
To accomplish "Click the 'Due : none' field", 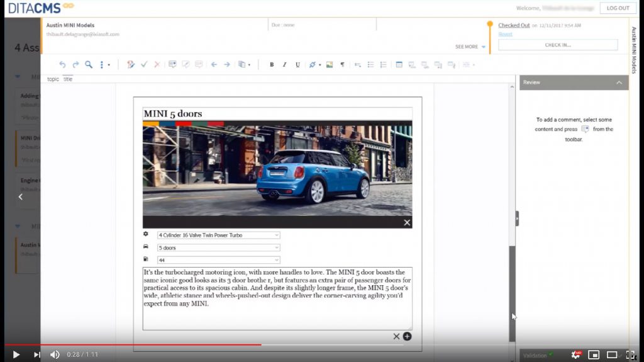I will (283, 25).
